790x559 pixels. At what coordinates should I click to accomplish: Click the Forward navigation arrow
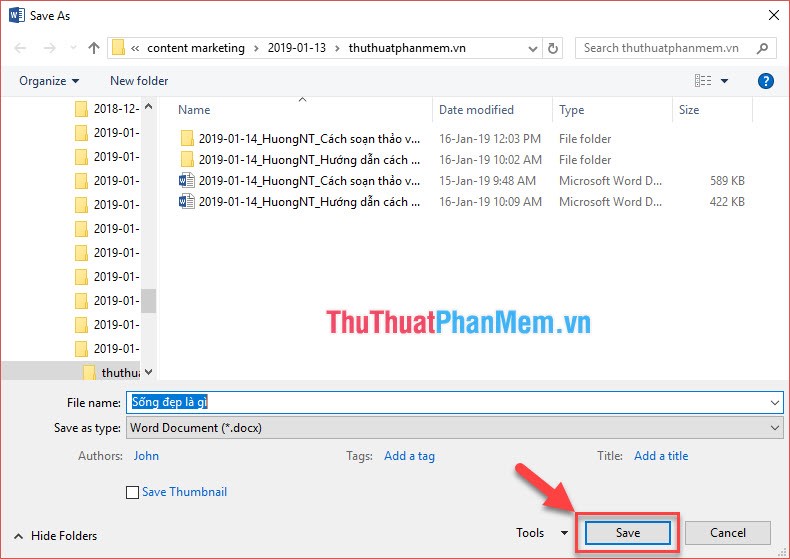49,48
